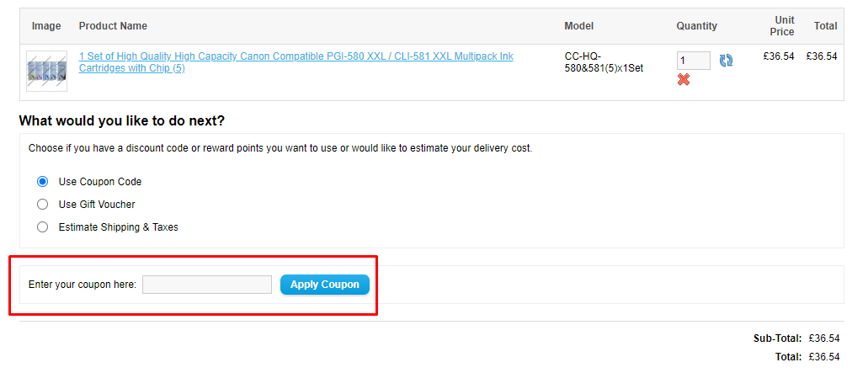Click the blue refresh quantity update icon
868x373 pixels.
pyautogui.click(x=726, y=61)
